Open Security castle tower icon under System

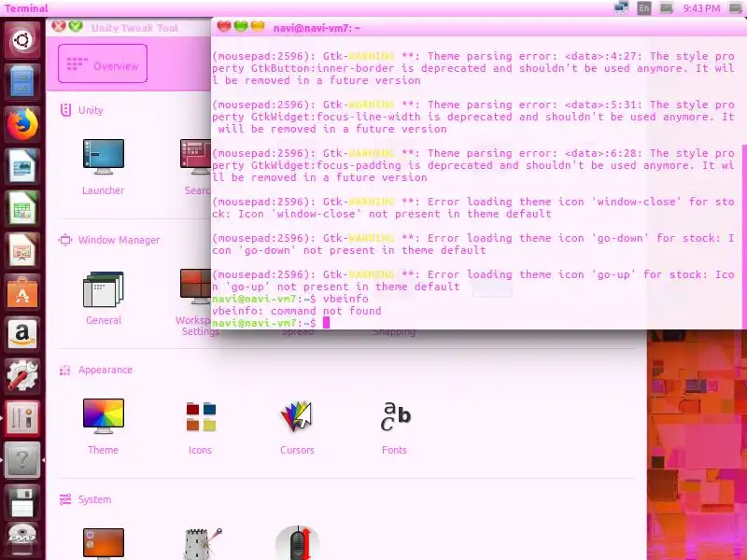[202, 543]
